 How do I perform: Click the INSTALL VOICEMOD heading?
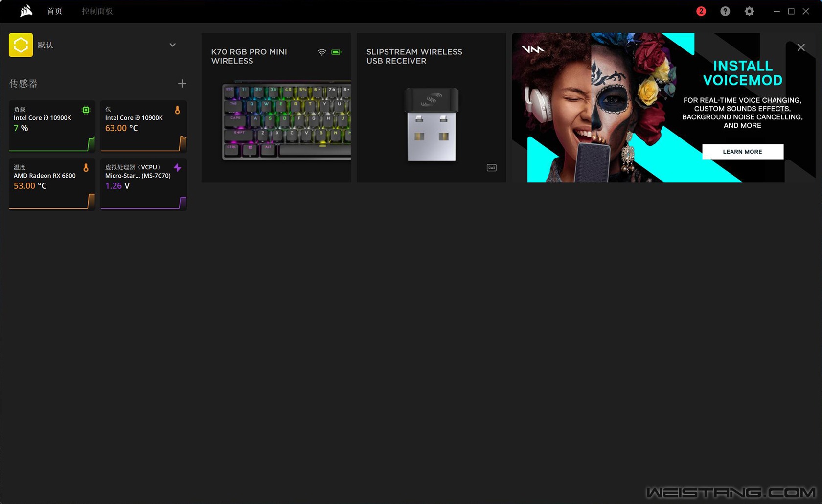743,73
